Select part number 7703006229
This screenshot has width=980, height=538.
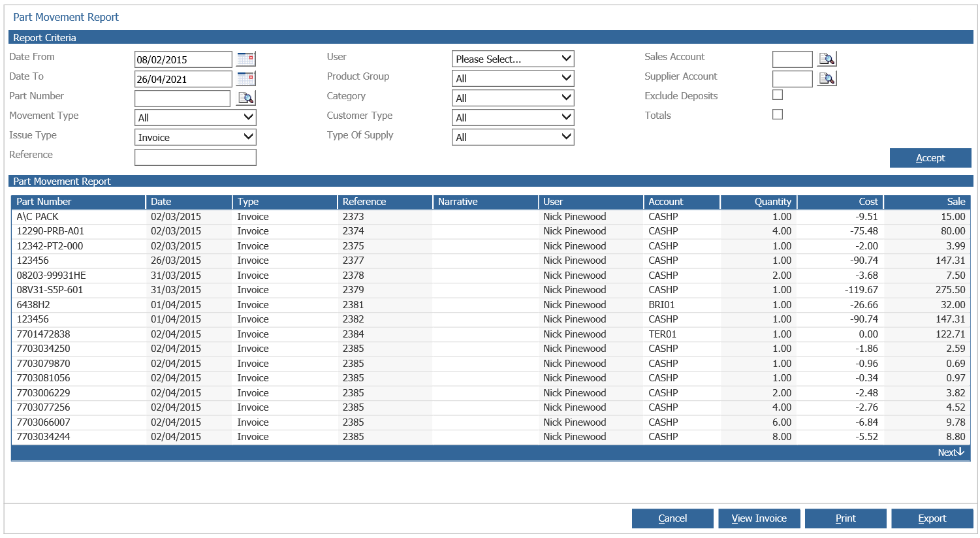coord(43,393)
